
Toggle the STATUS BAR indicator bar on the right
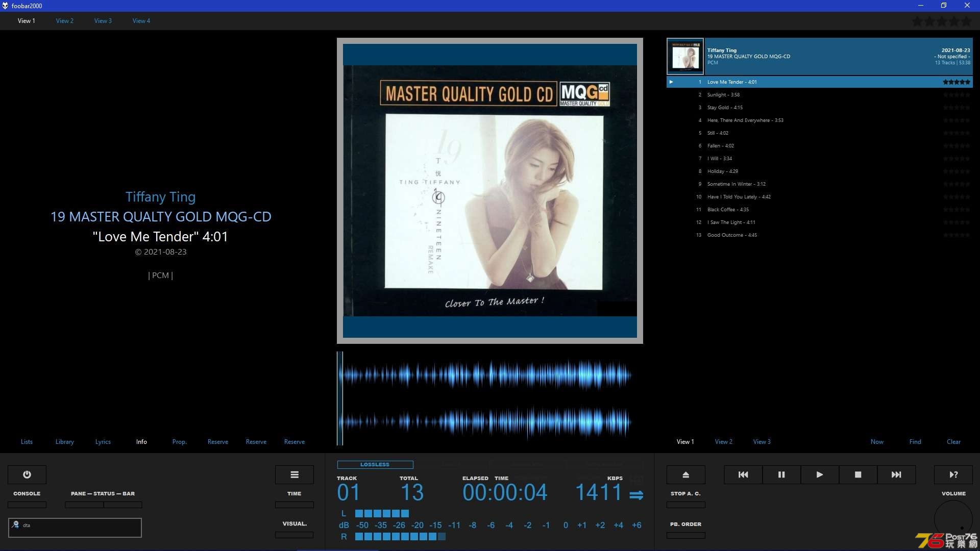coord(123,505)
